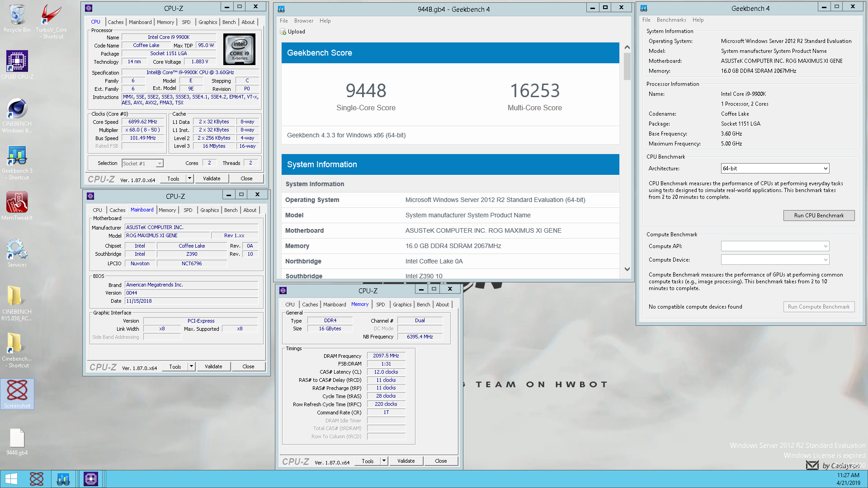Image resolution: width=868 pixels, height=488 pixels.
Task: Open CINEBENCH Windows 64 desktop icon
Action: tap(17, 115)
